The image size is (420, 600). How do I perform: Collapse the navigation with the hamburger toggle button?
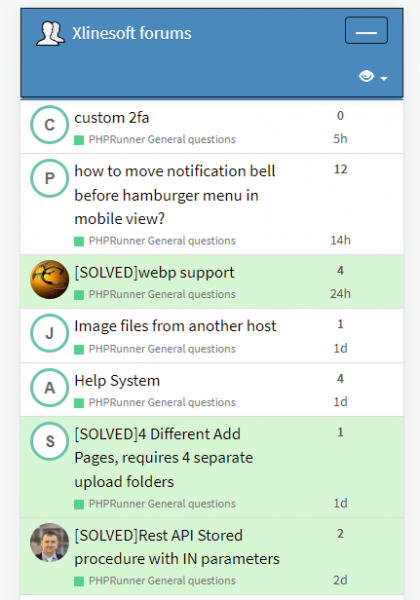pos(366,30)
